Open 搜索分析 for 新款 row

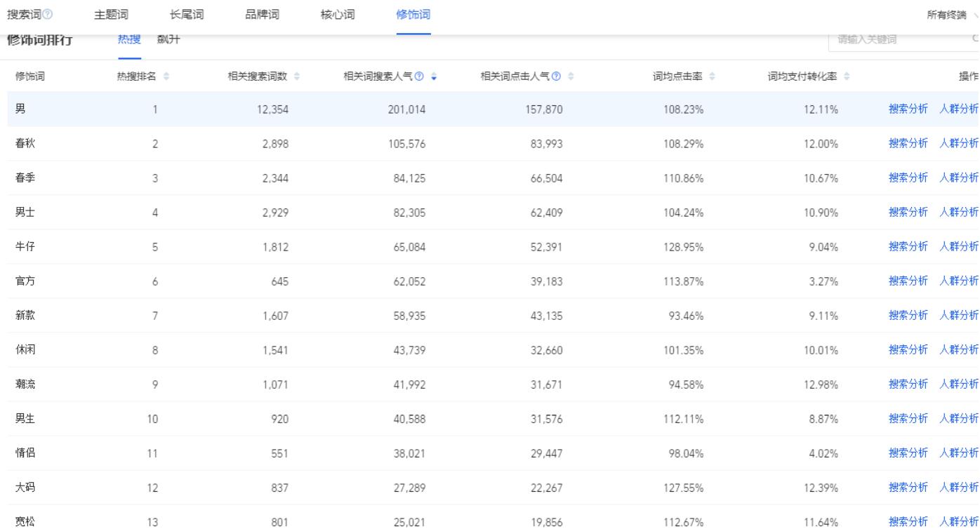(x=908, y=315)
